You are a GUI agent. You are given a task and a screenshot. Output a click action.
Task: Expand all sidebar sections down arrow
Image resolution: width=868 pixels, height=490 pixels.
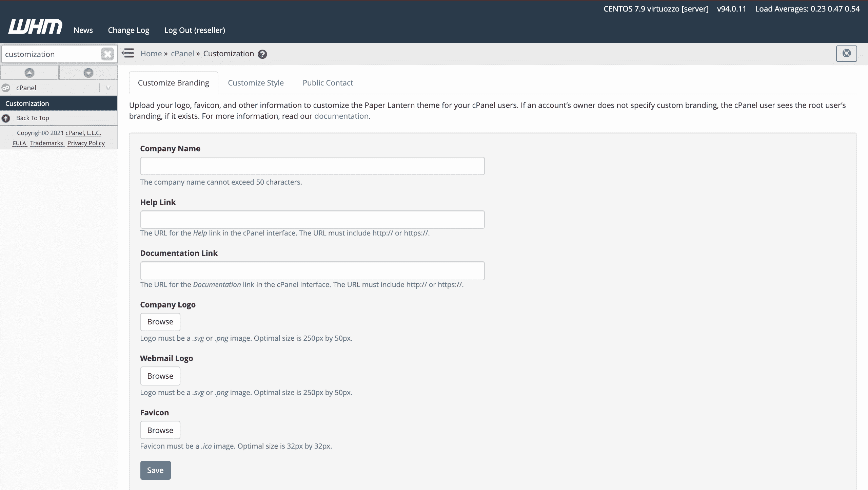point(88,73)
